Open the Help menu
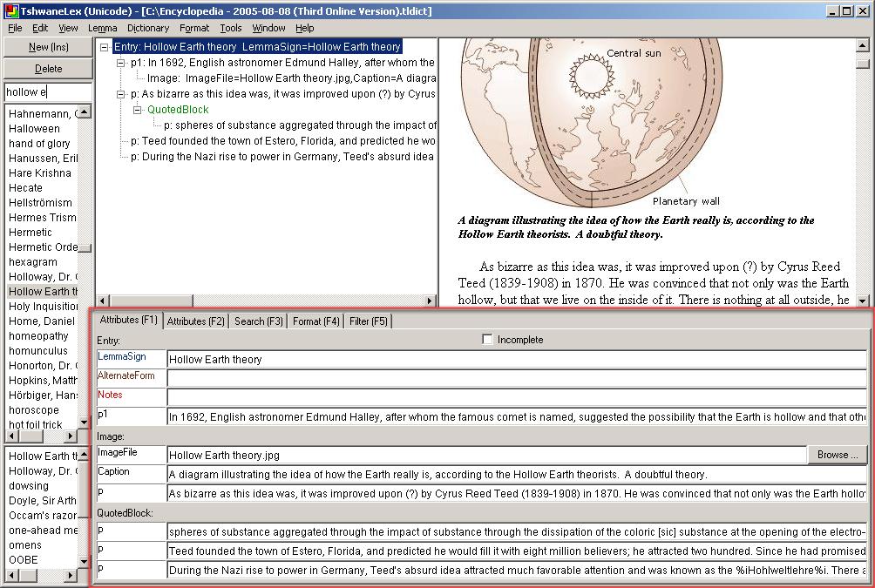Image resolution: width=875 pixels, height=588 pixels. click(x=305, y=28)
